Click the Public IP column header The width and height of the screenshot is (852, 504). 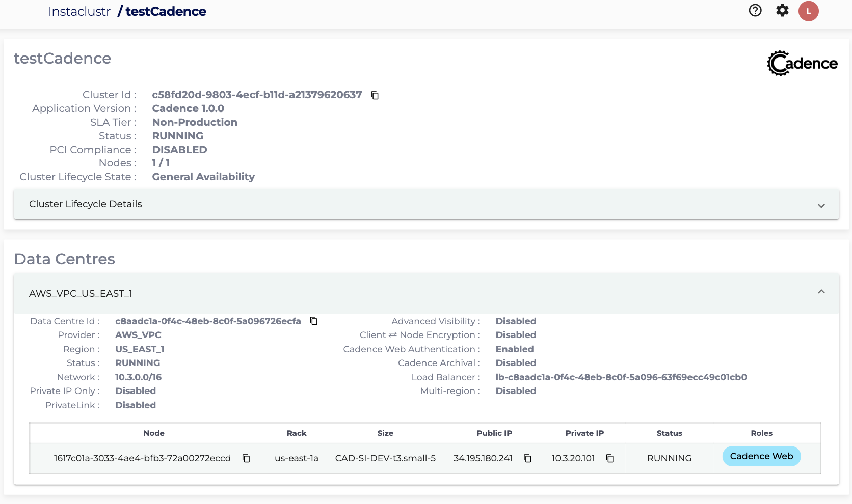point(494,433)
